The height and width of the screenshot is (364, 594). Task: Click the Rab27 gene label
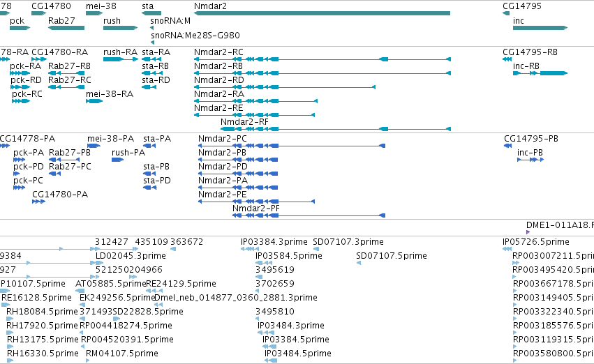[61, 20]
